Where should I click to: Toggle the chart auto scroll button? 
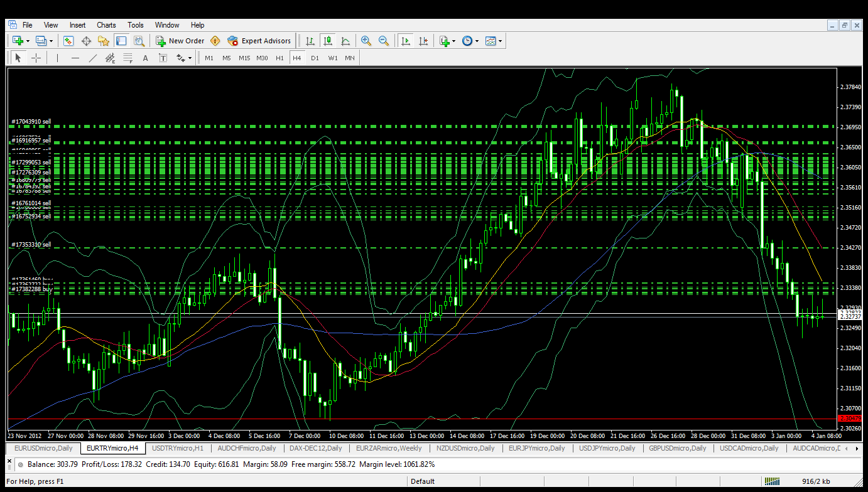click(406, 41)
